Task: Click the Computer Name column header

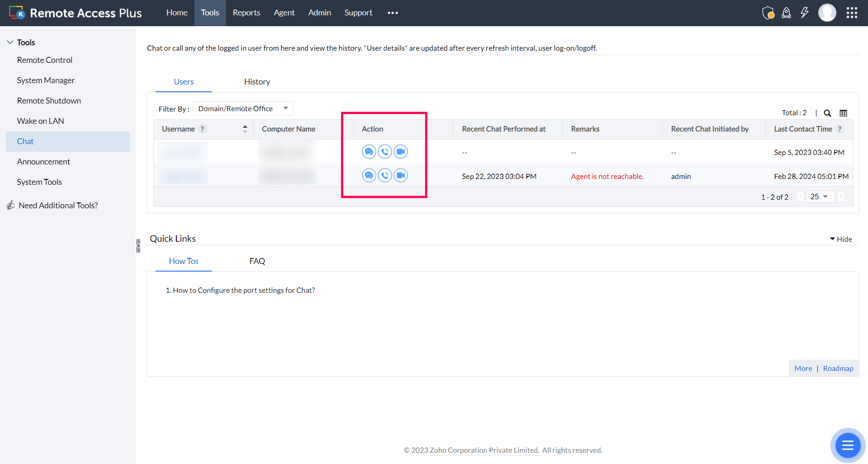Action: (x=288, y=129)
